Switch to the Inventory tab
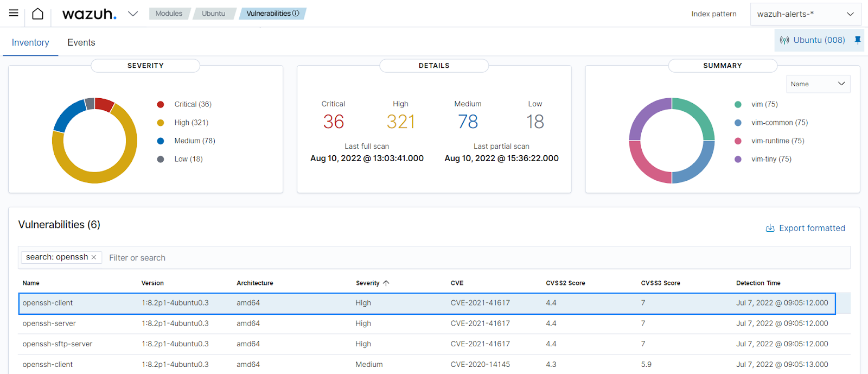This screenshot has height=374, width=868. click(30, 42)
